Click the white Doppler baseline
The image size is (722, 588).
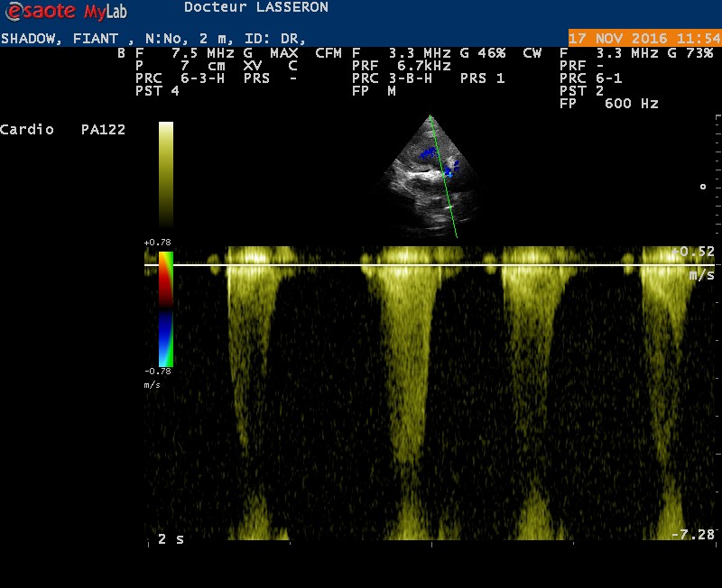pos(430,265)
